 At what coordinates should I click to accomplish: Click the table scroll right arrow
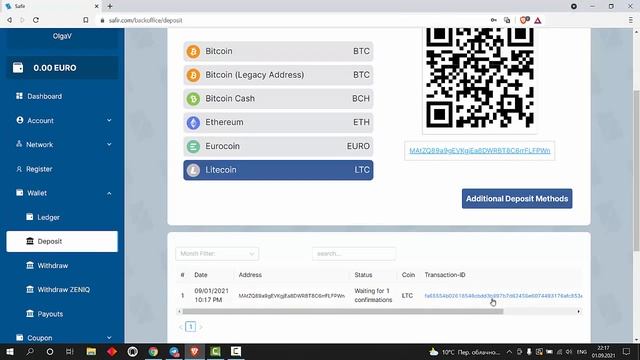(x=579, y=311)
